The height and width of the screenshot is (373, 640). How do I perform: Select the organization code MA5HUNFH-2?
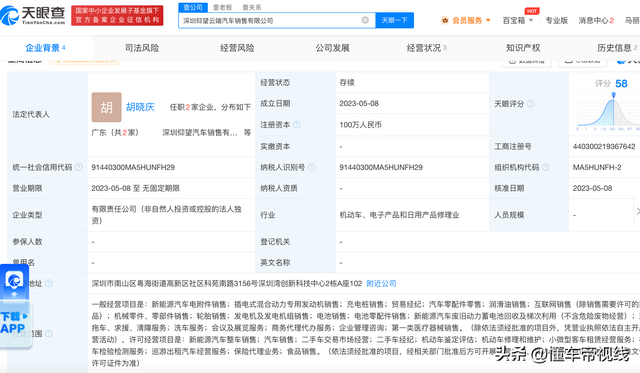click(597, 167)
